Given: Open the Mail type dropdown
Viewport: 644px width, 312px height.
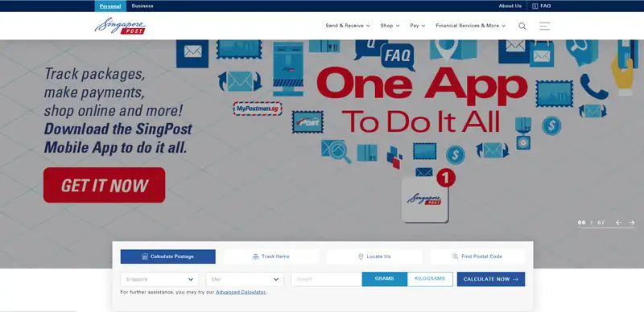Looking at the screenshot, I should (245, 279).
